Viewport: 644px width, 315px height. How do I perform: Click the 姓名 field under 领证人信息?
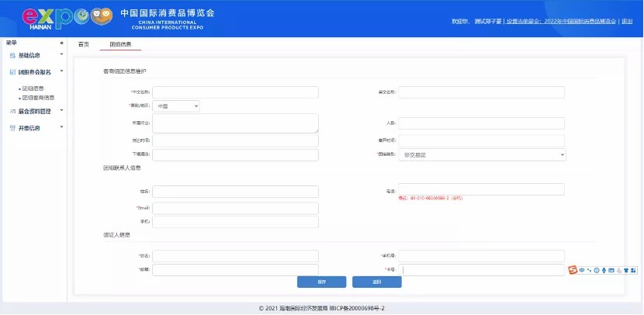tap(235, 256)
